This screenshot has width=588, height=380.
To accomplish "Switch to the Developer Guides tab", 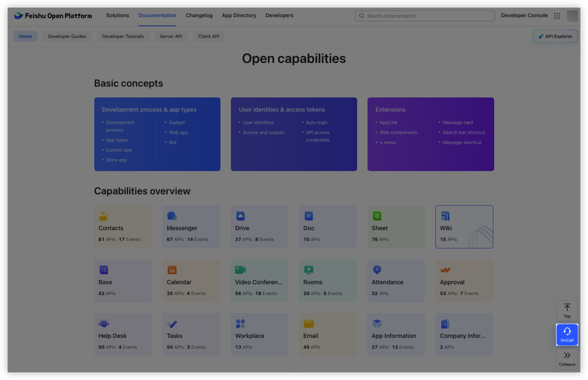I will pos(67,36).
